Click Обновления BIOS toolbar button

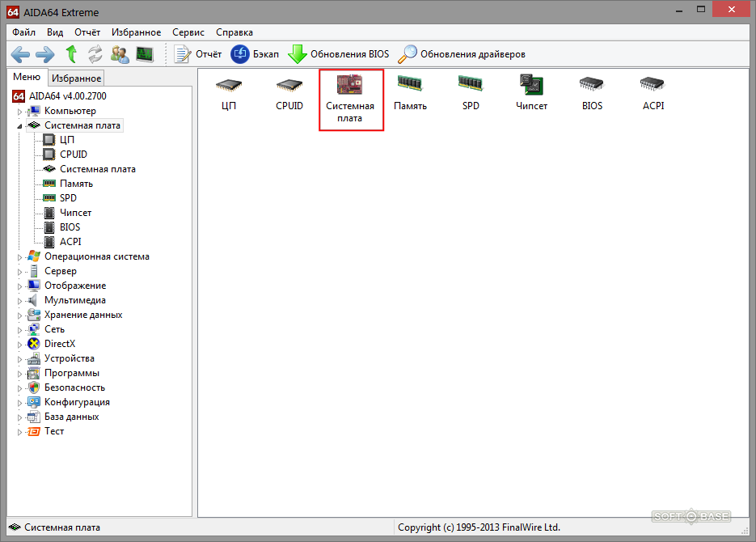(339, 54)
